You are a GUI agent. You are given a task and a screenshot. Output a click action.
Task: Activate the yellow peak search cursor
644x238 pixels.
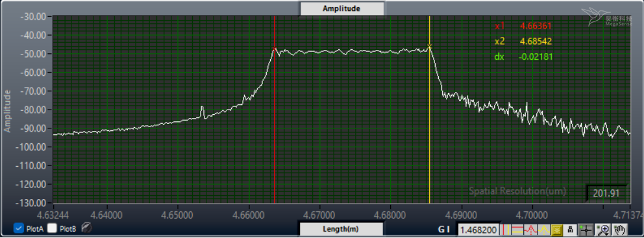point(544,230)
